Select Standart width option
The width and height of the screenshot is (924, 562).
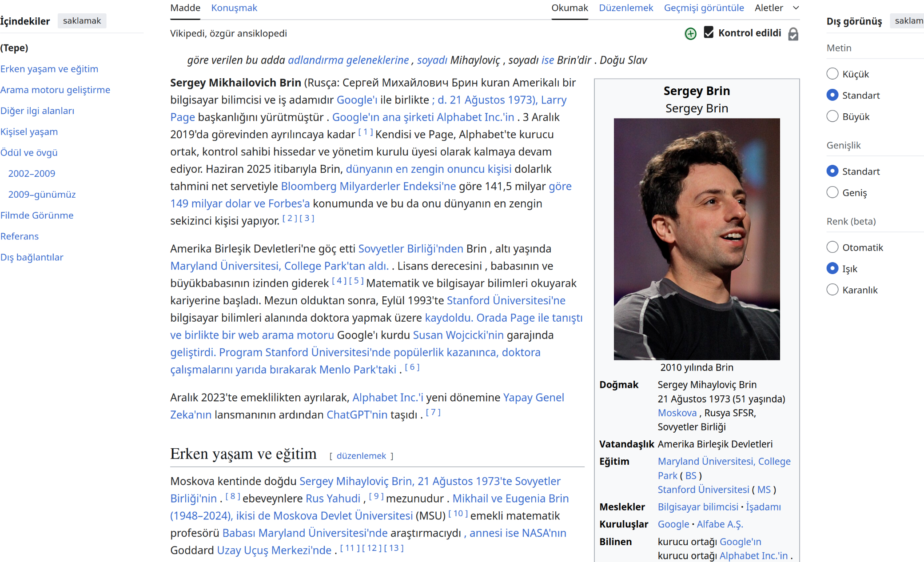click(x=832, y=171)
